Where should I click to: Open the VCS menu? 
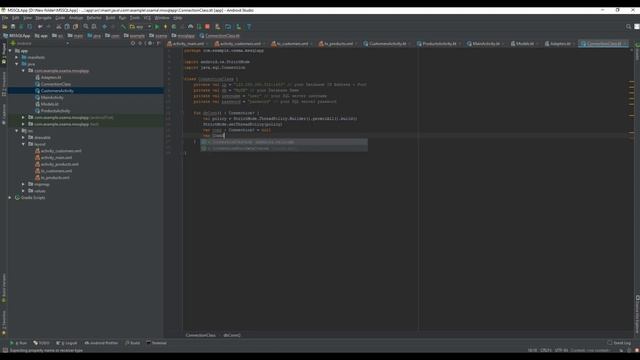(147, 18)
